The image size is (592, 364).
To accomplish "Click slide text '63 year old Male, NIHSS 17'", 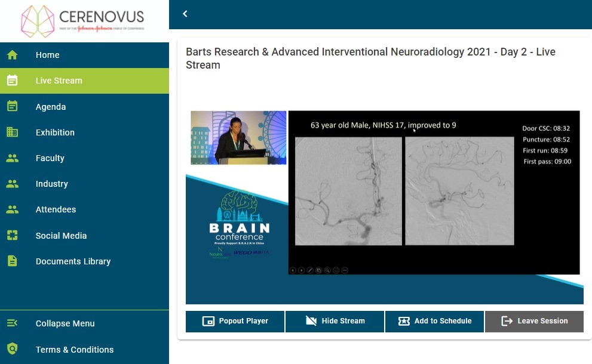I will click(x=358, y=125).
